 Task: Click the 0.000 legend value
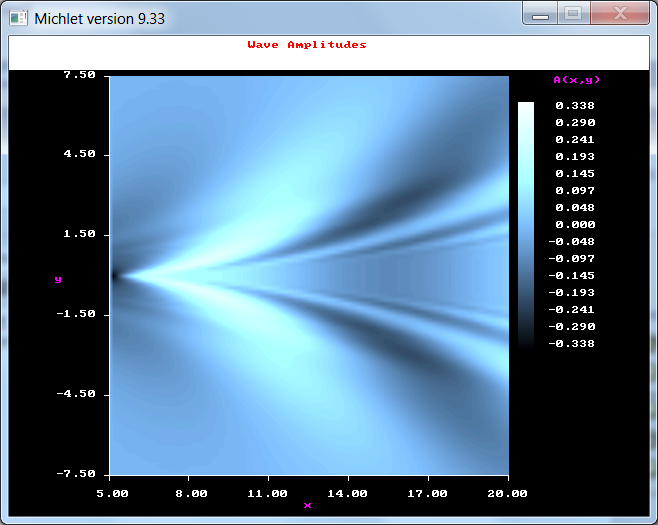tap(575, 224)
